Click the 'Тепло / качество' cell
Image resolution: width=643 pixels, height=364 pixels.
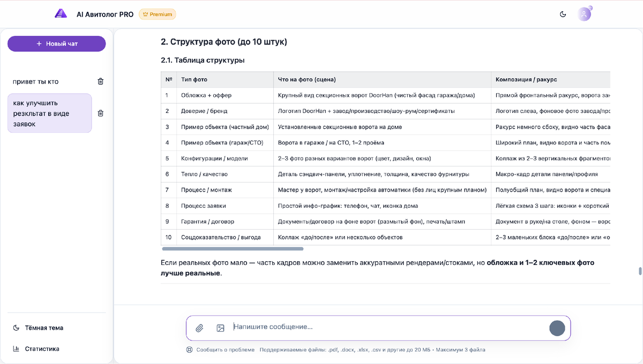pos(225,174)
